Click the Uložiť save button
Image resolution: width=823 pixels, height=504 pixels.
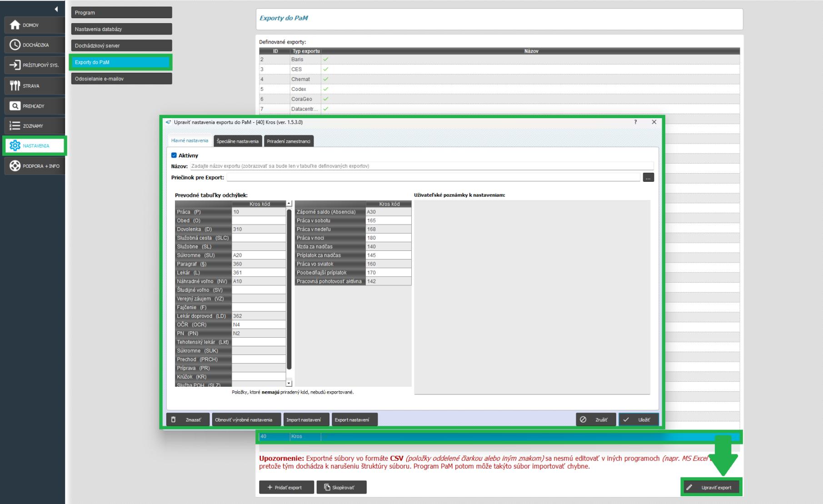click(638, 420)
